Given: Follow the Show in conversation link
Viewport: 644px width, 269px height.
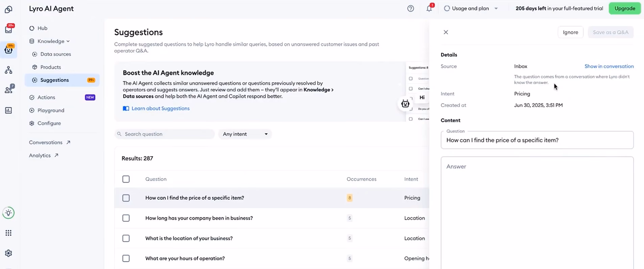Looking at the screenshot, I should pos(609,66).
